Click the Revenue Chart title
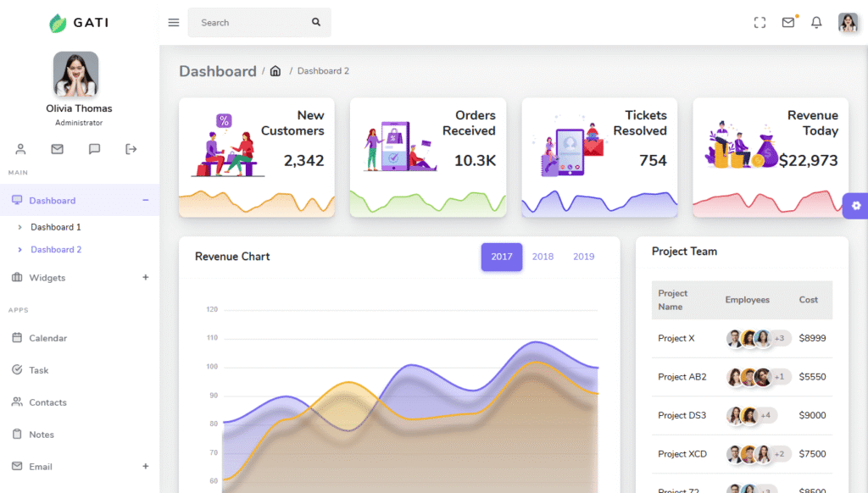The height and width of the screenshot is (493, 868). click(x=232, y=257)
